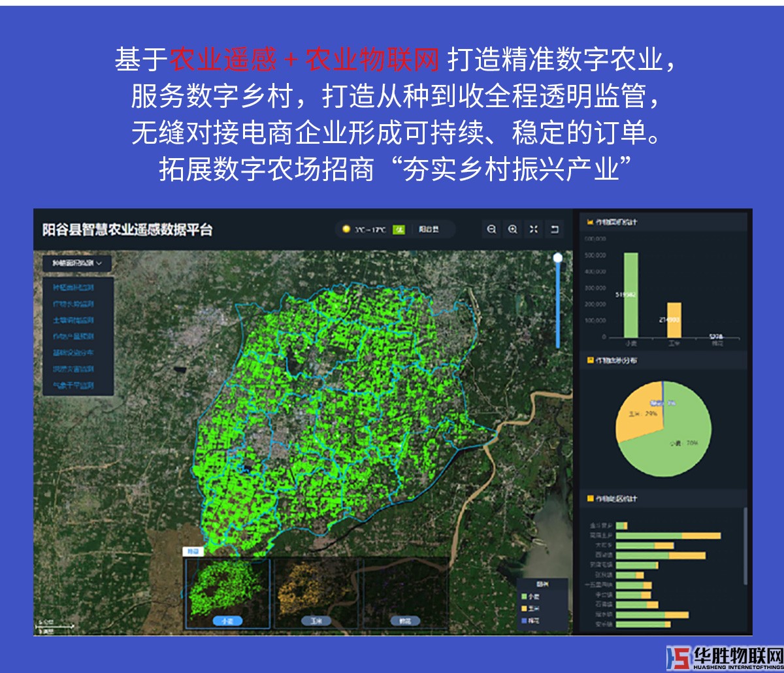Select last item in monitoring menu list
This screenshot has height=673, width=784.
(73, 386)
